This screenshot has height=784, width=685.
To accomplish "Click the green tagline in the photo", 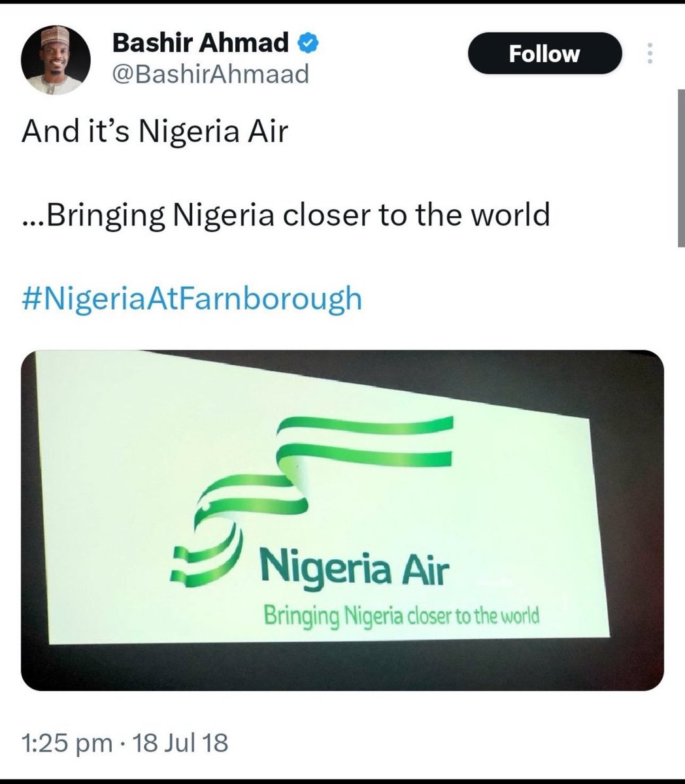I will pos(401,615).
